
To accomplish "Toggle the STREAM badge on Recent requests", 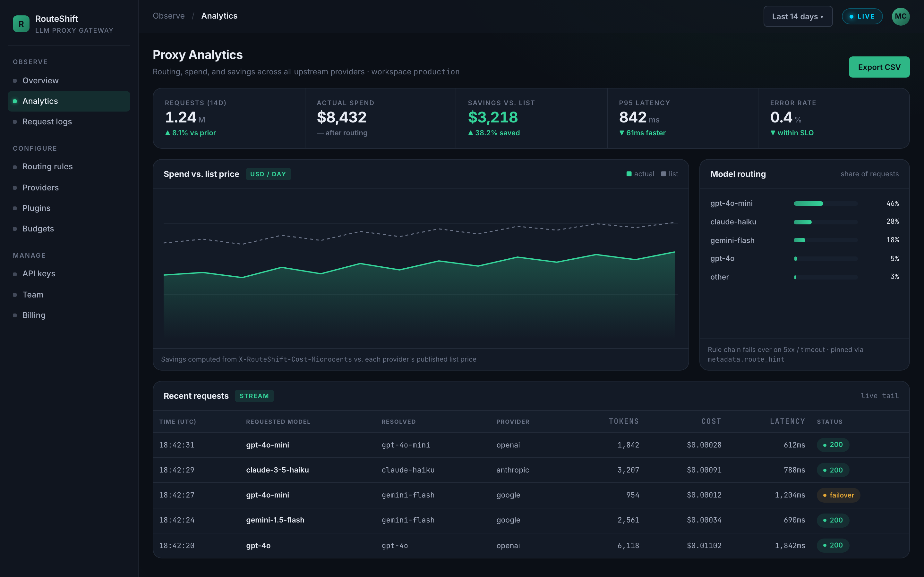I will coord(254,396).
